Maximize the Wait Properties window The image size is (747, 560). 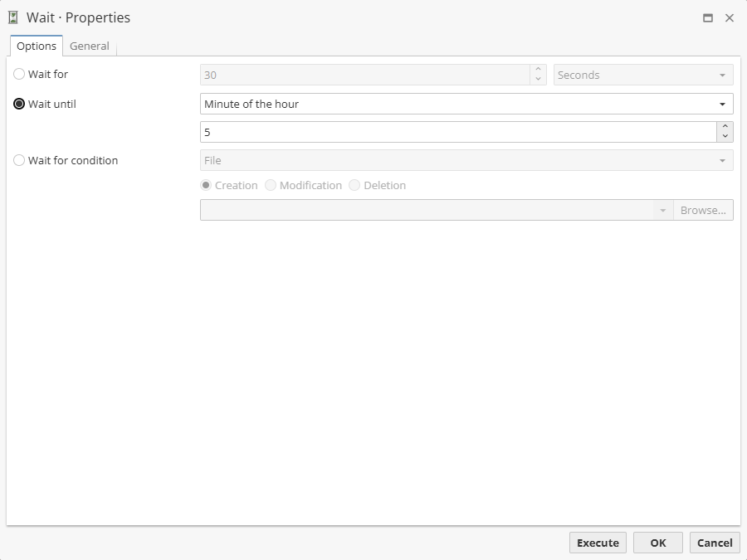pyautogui.click(x=708, y=17)
